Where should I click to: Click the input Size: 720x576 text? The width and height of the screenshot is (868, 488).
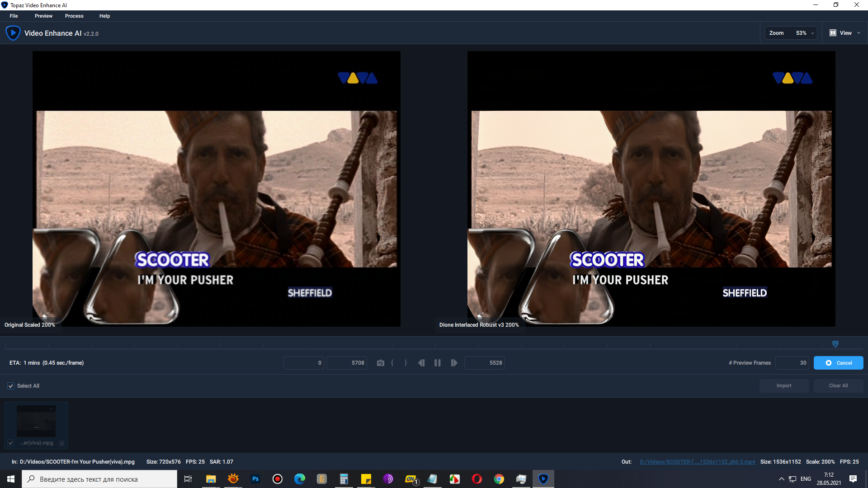click(163, 462)
